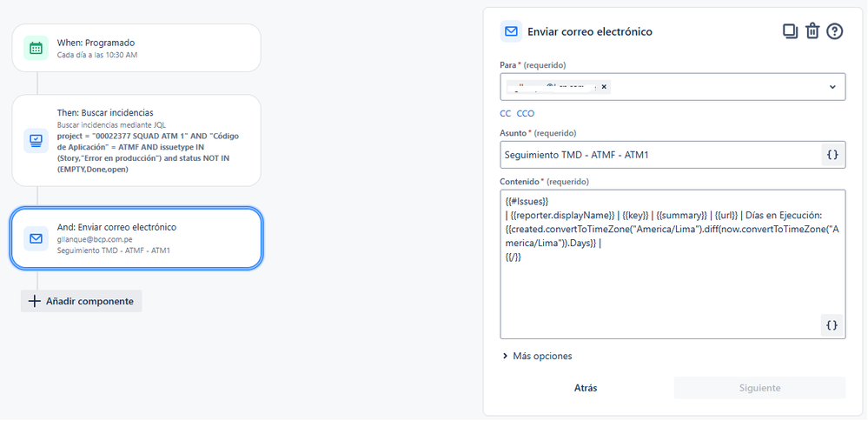Open the Para recipients dropdown arrow

pyautogui.click(x=832, y=87)
